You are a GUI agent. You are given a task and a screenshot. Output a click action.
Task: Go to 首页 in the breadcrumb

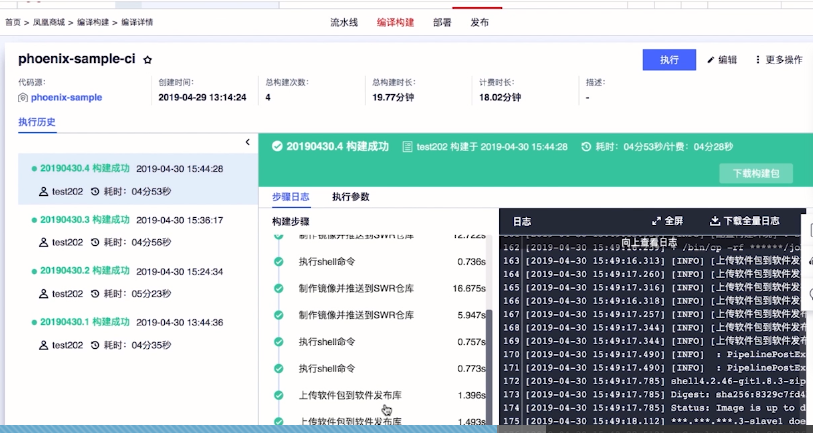click(13, 22)
